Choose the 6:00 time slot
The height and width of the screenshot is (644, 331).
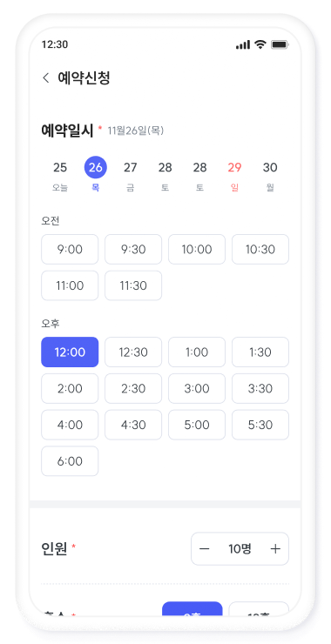coord(70,461)
